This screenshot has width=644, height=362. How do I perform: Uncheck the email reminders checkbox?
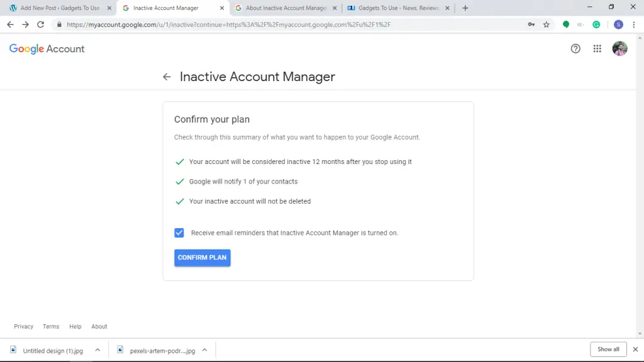point(179,233)
